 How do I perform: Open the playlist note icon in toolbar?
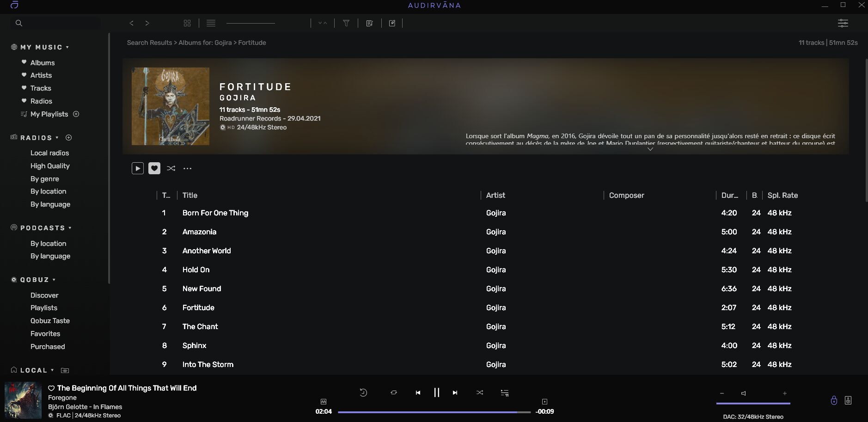(369, 23)
